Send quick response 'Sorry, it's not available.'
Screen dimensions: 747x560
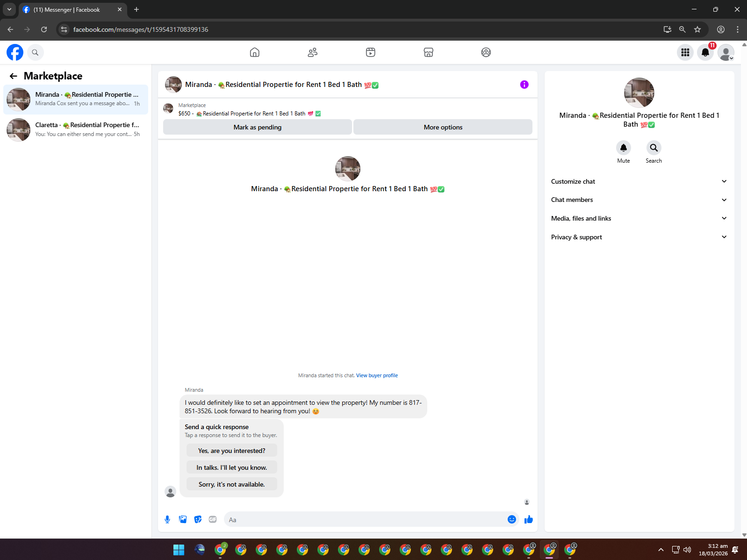[232, 484]
